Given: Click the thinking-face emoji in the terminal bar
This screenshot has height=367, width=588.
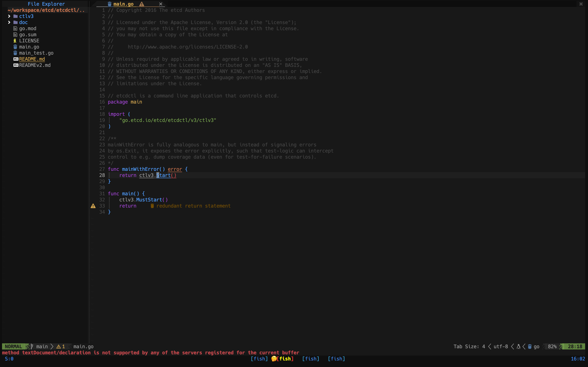Looking at the screenshot, I should pyautogui.click(x=274, y=359).
